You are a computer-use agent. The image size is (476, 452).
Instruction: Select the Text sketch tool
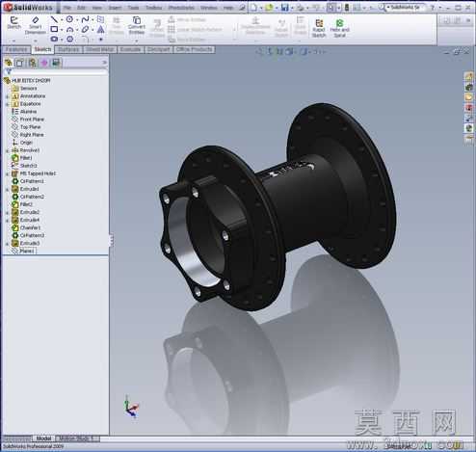pos(100,30)
